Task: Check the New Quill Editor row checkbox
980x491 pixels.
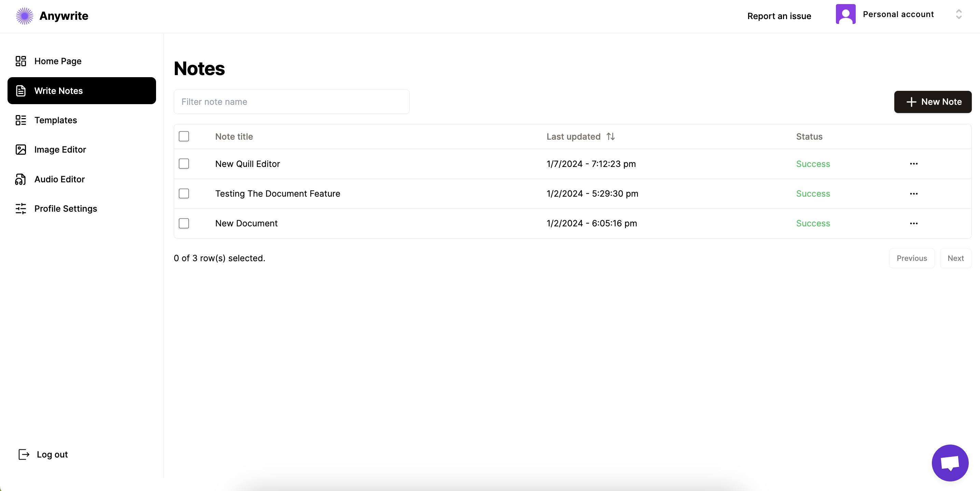Action: 184,164
